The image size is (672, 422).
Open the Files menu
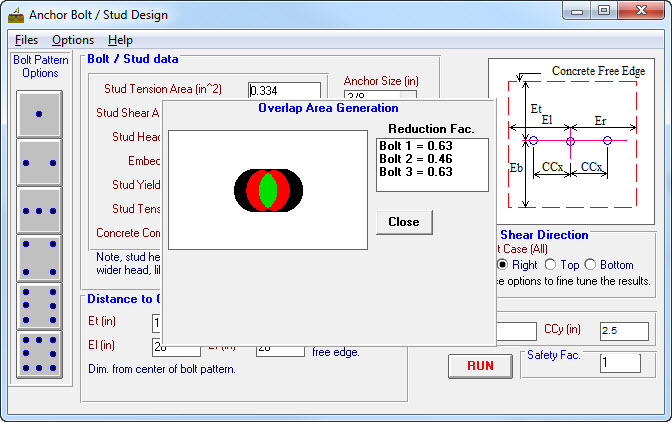(26, 40)
